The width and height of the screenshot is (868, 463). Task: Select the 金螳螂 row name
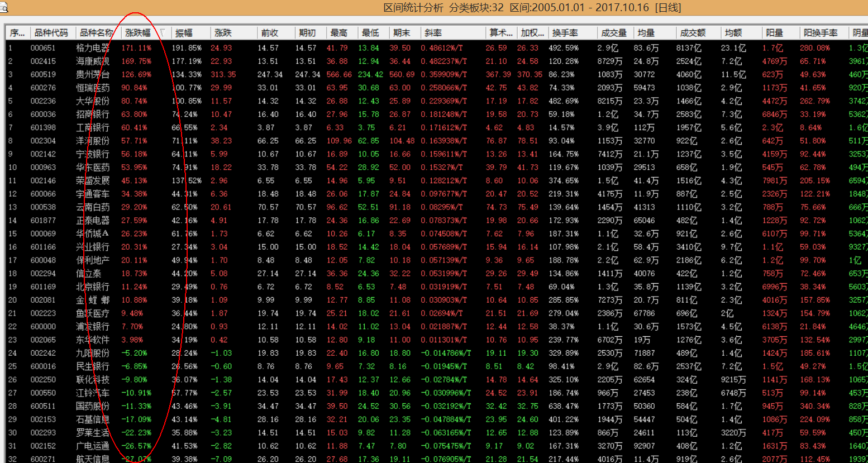tap(93, 300)
